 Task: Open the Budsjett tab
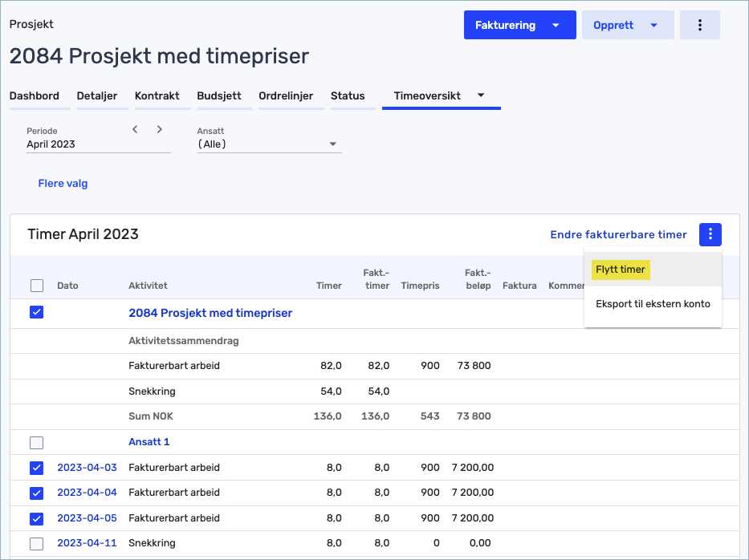(x=219, y=96)
